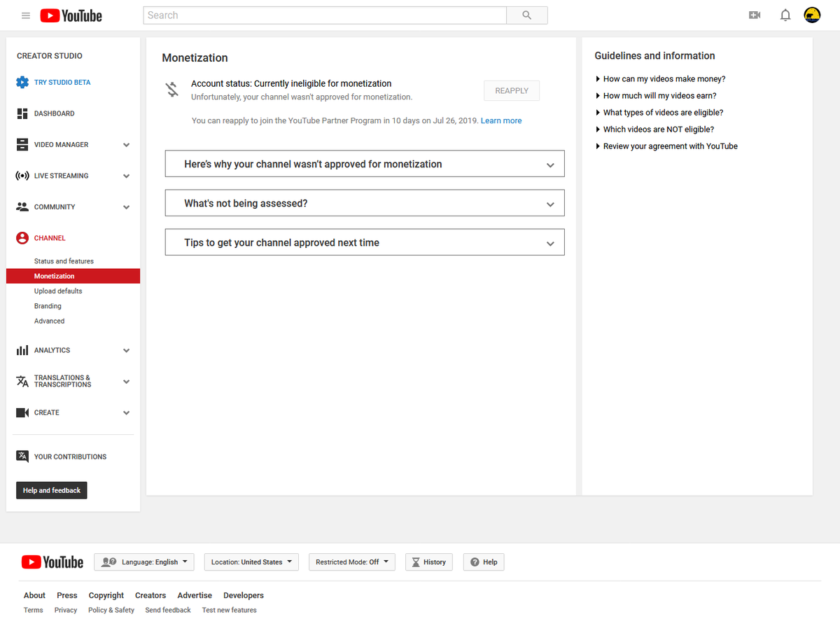
Task: Click the red Channel person icon
Action: [x=22, y=238]
